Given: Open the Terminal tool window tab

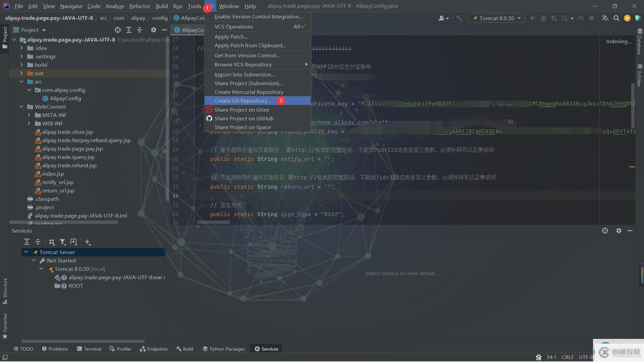Looking at the screenshot, I should tap(89, 349).
